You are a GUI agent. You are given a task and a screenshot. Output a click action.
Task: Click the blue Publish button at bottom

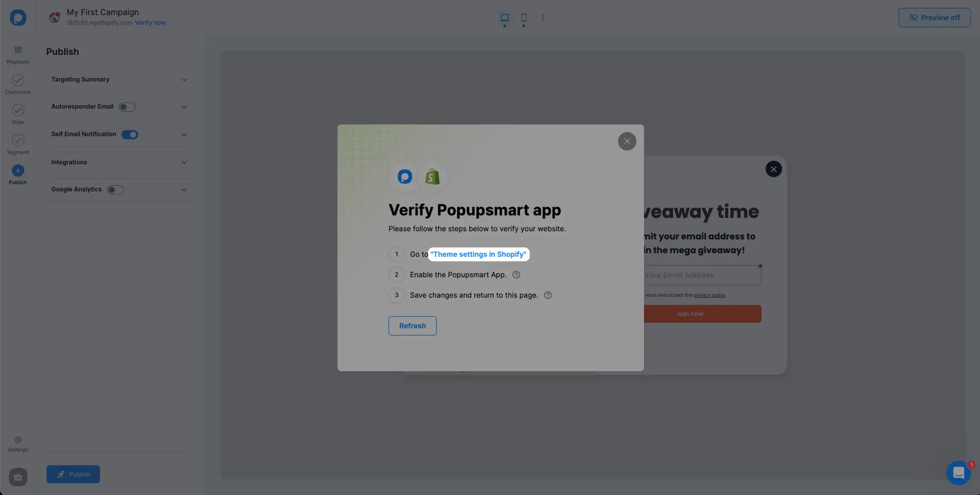(73, 474)
